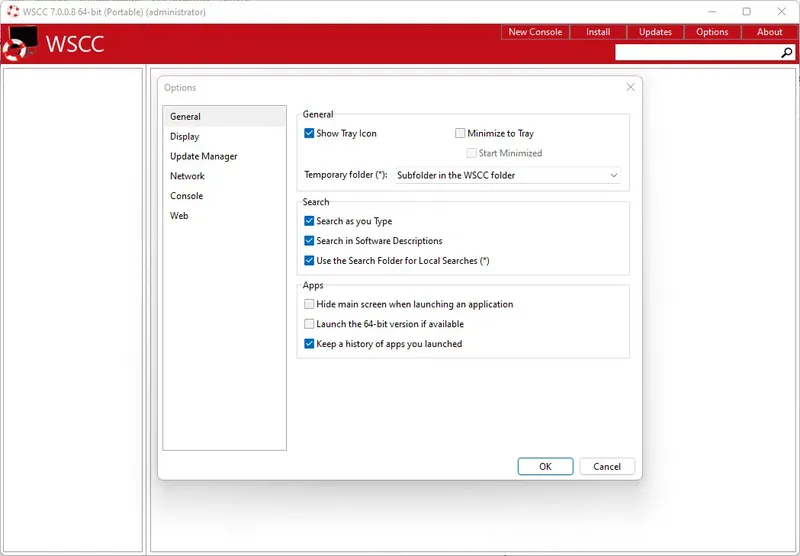Uncheck Keep a history of apps you launched
The image size is (800, 556).
[x=309, y=344]
